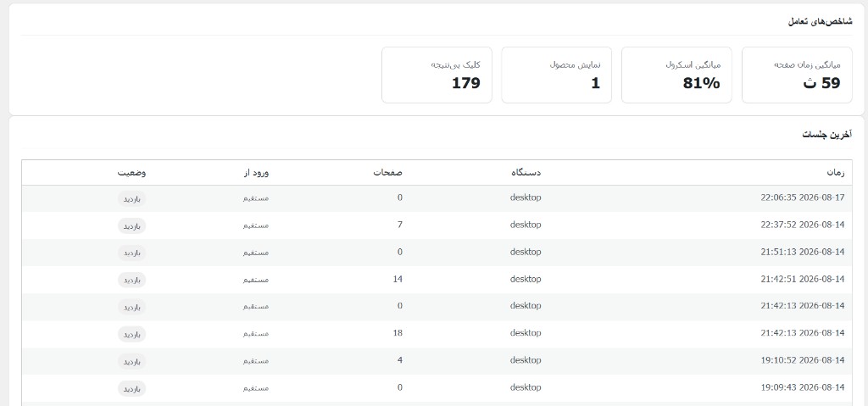The image size is (868, 406).
Task: Click desktop in the 21:51:13 row
Action: [526, 252]
